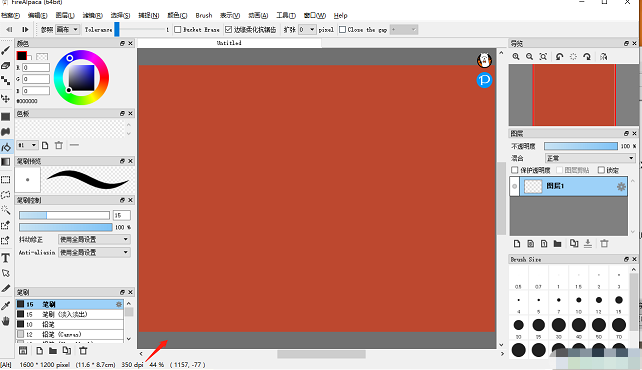Viewport: 642px width, 370px height.
Task: Click the alpaca avatar icon on canvas
Action: pos(484,61)
